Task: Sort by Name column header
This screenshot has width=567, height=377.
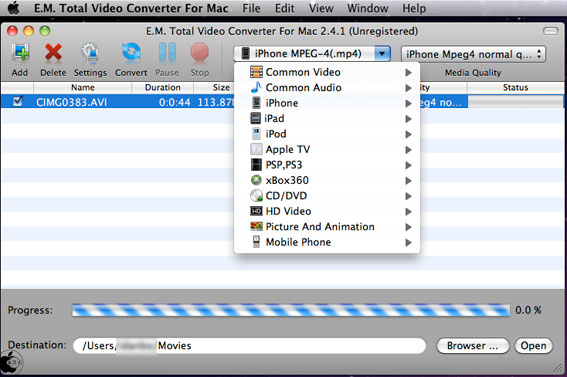Action: tap(82, 87)
